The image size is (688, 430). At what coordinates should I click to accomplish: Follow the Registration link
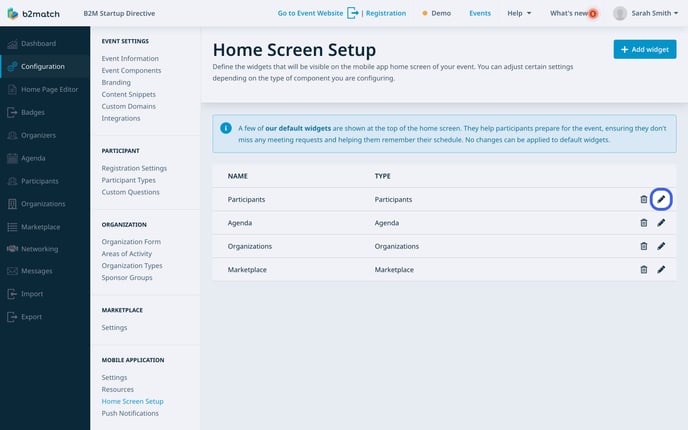(x=386, y=13)
